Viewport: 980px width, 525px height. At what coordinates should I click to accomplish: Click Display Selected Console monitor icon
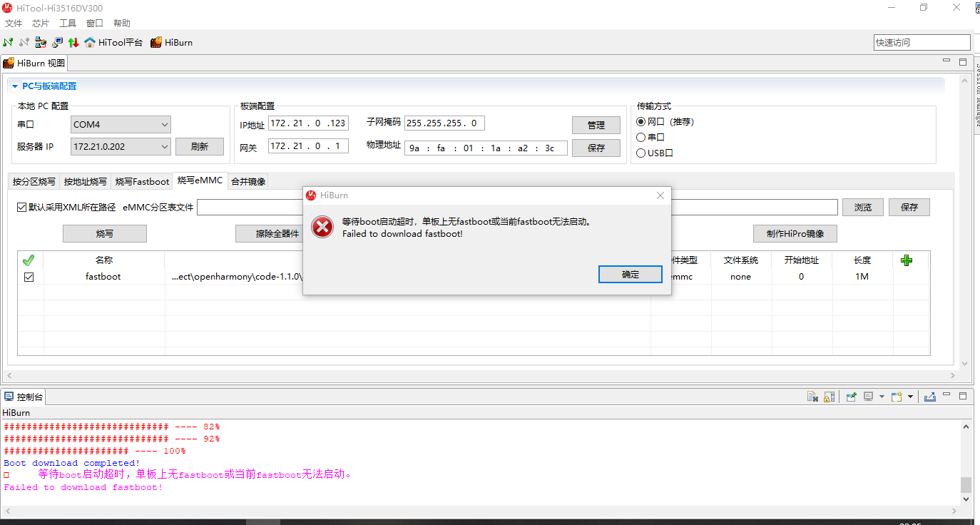[x=868, y=397]
